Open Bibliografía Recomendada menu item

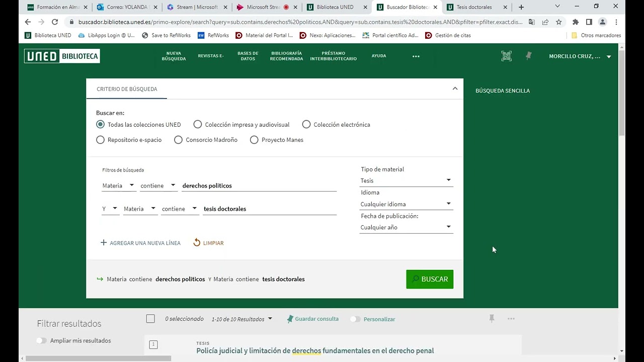286,56
